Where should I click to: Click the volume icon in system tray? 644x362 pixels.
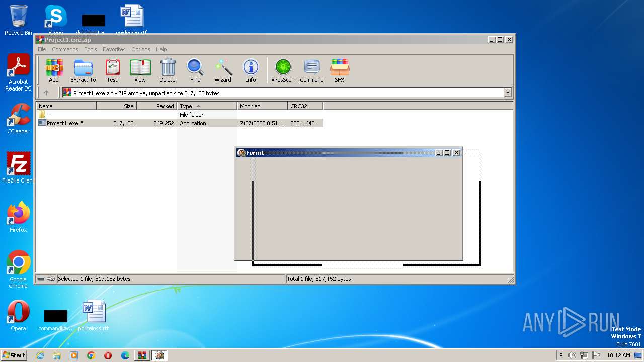point(572,355)
